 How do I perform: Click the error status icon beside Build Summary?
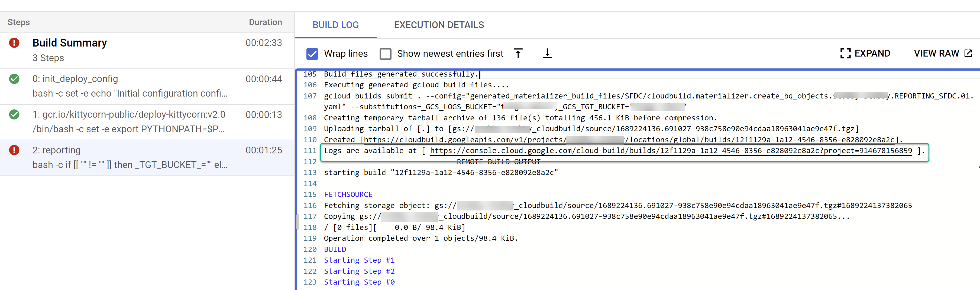14,43
